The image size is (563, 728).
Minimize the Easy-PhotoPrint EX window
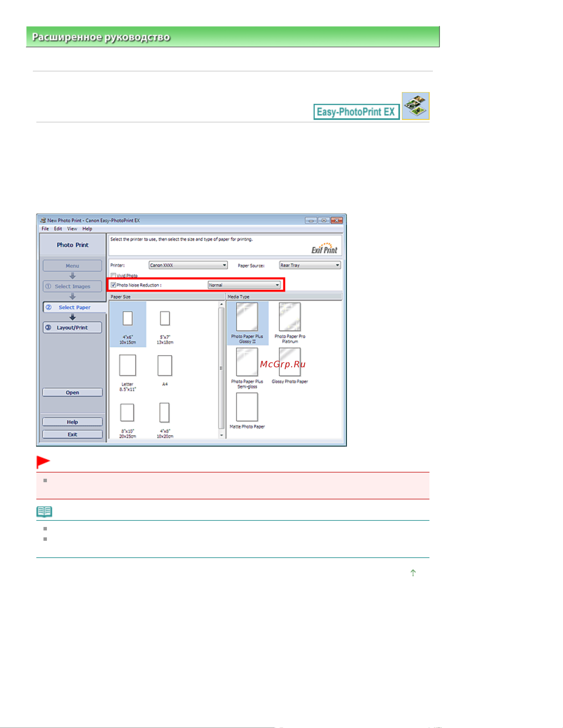click(311, 220)
